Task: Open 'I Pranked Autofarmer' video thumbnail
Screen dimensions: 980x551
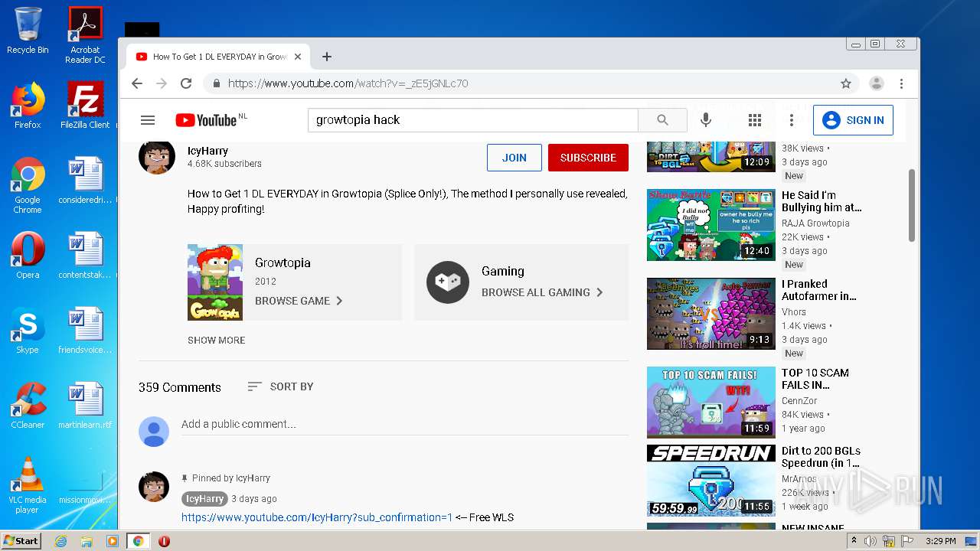Action: click(711, 314)
